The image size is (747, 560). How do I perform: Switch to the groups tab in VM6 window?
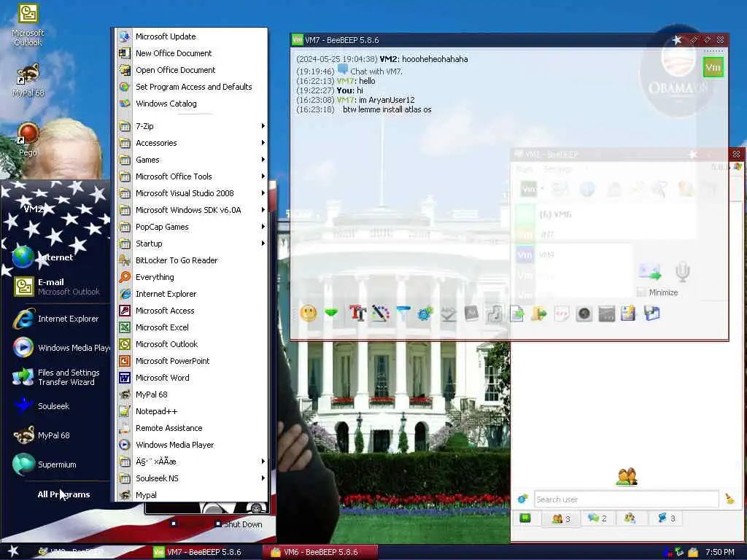[x=630, y=518]
